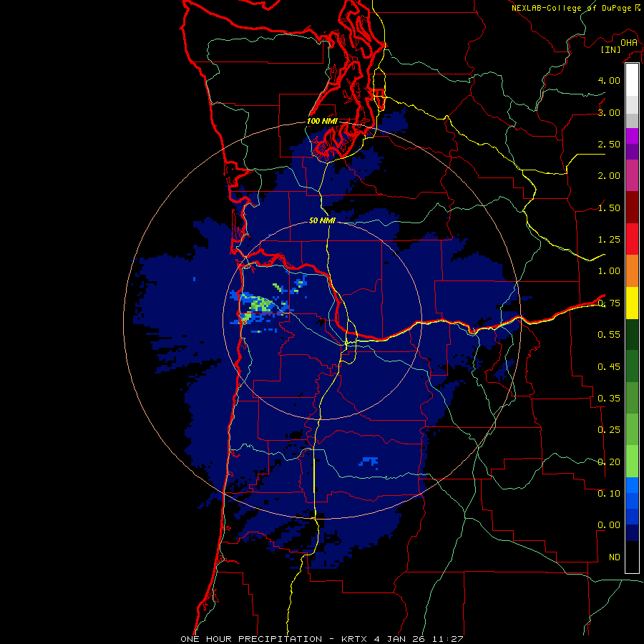The height and width of the screenshot is (644, 644).
Task: Click the "0.45" legend value
Action: pos(609,366)
